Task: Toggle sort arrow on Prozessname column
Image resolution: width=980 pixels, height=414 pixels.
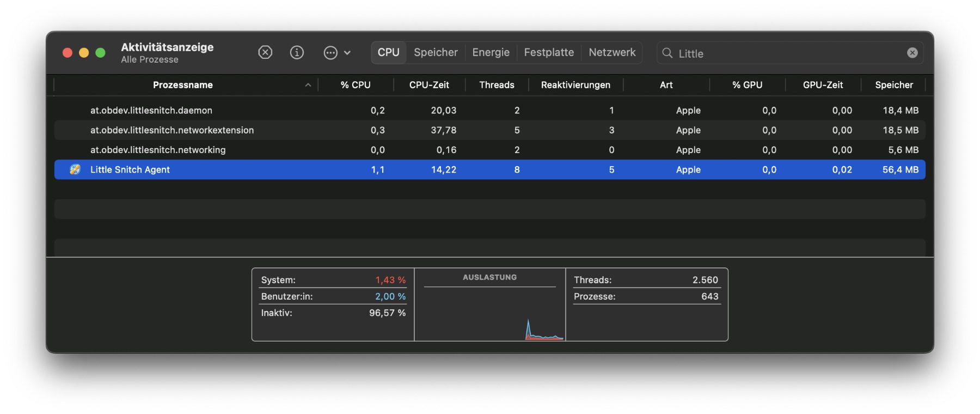Action: [x=308, y=85]
